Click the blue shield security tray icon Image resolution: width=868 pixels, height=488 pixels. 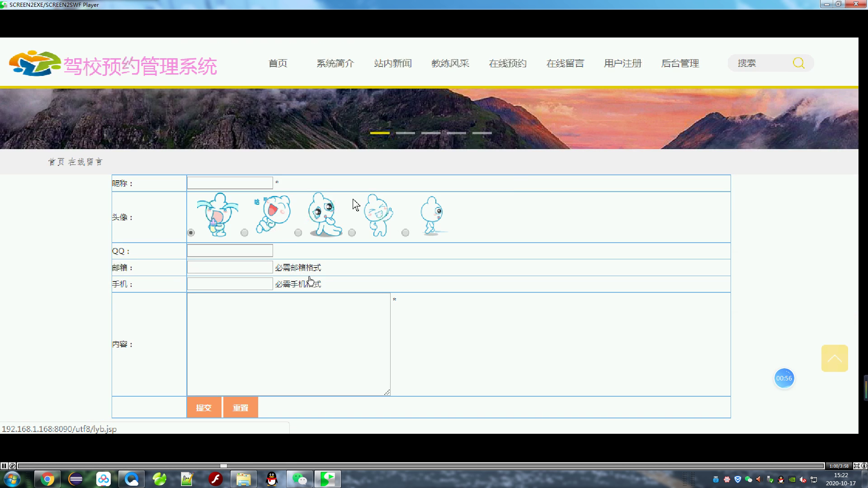[737, 479]
